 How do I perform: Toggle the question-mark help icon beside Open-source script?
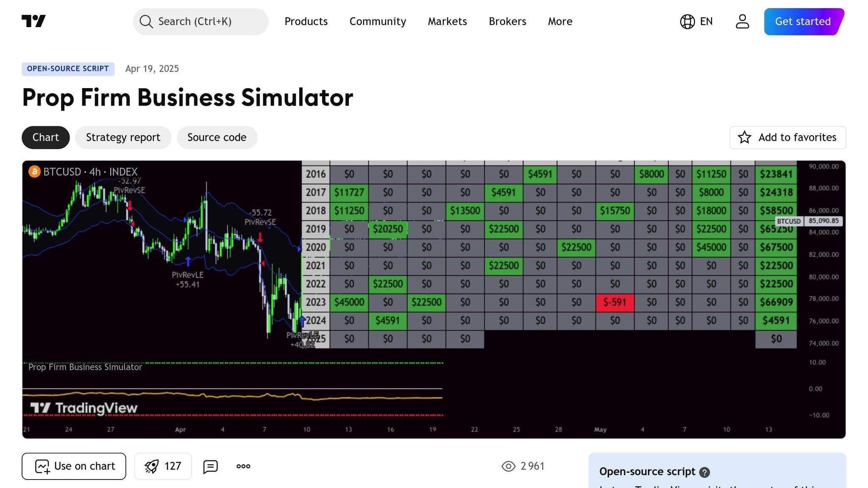tap(704, 471)
